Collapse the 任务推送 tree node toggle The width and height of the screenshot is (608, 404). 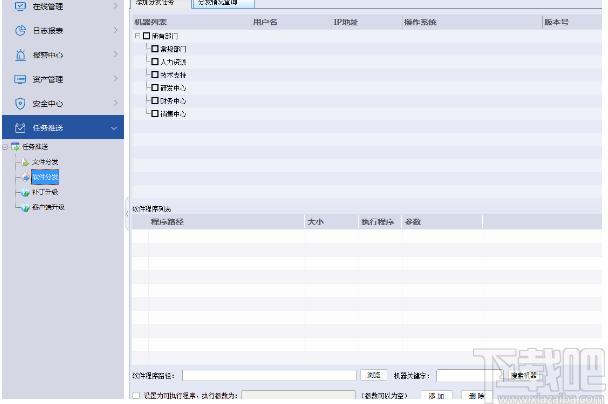(x=5, y=147)
